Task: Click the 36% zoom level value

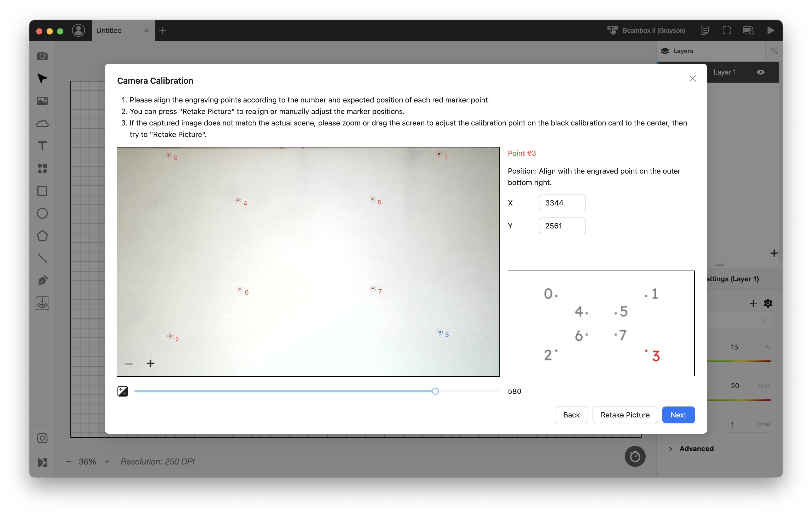Action: (87, 461)
